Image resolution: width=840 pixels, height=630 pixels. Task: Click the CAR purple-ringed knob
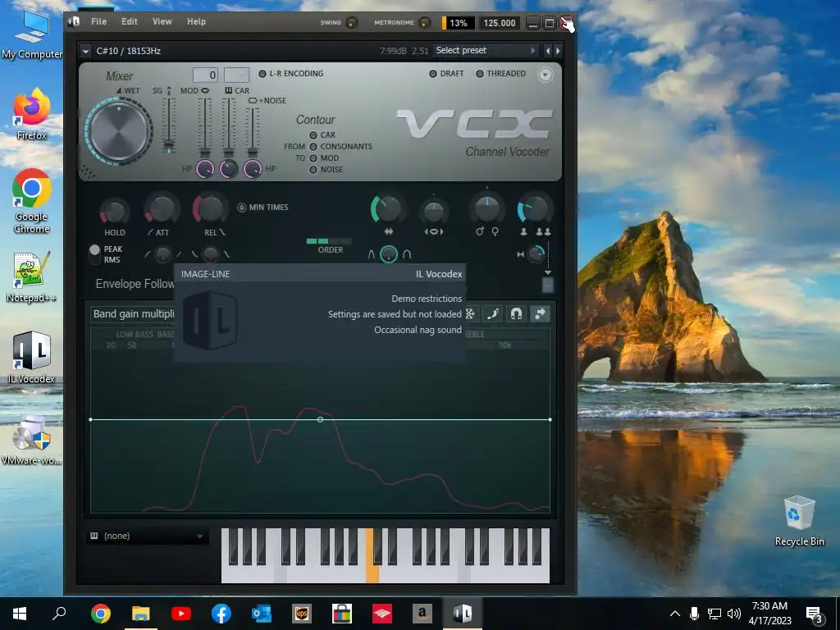click(x=228, y=169)
